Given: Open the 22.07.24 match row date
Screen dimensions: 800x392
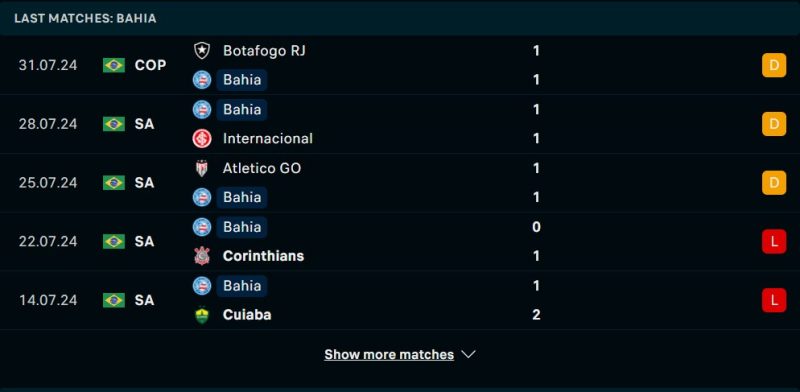Looking at the screenshot, I should 48,241.
